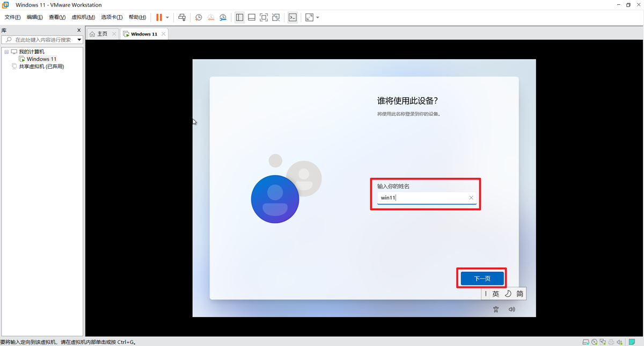Viewport: 644px width, 346px height.
Task: Open the accessibility icon in Windows setup
Action: 496,309
